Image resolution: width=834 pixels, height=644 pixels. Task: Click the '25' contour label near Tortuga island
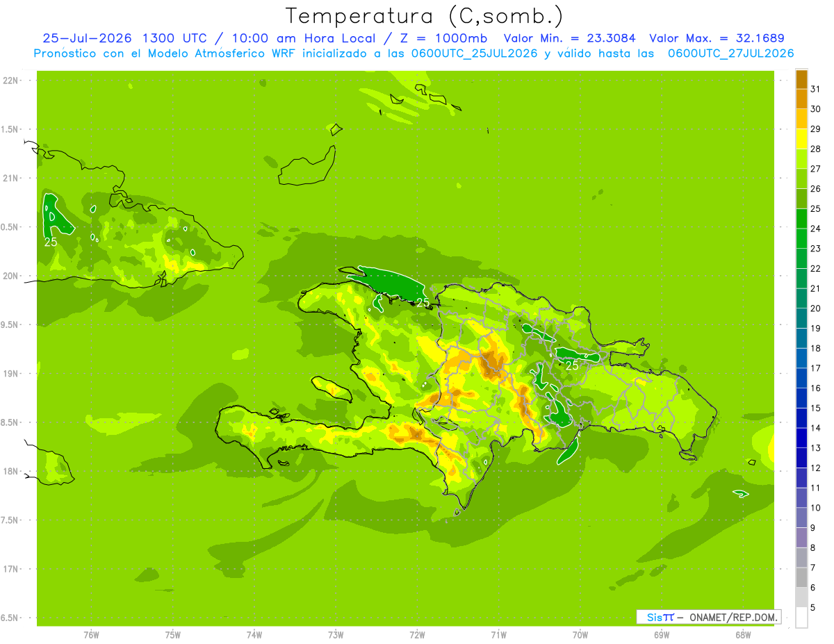[423, 302]
